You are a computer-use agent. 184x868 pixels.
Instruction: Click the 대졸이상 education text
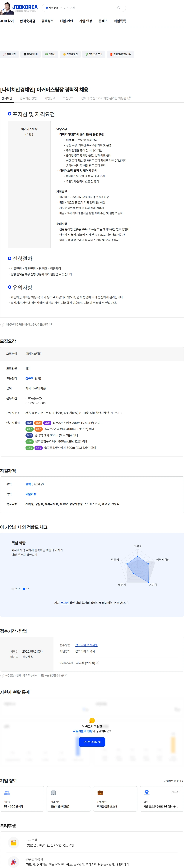coord(31,494)
